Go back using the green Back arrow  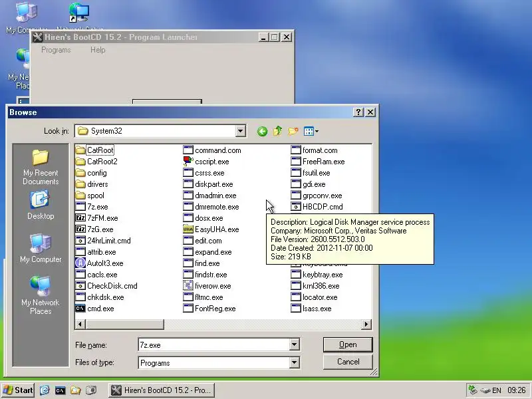click(x=262, y=131)
